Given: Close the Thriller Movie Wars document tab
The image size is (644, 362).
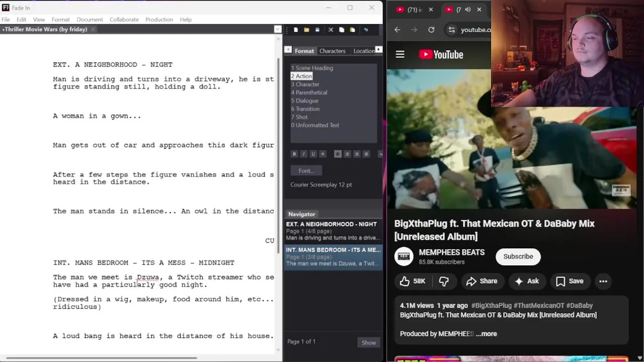Looking at the screenshot, I should coord(93,29).
